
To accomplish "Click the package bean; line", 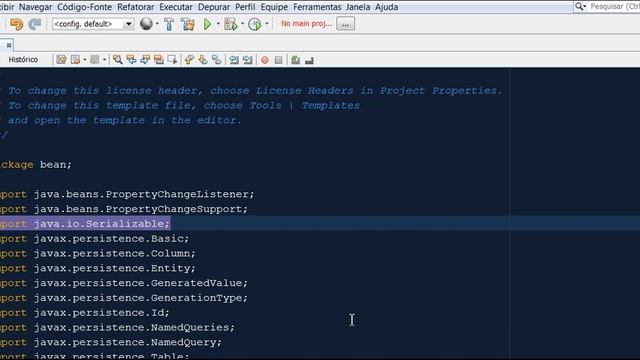I will click(36, 165).
